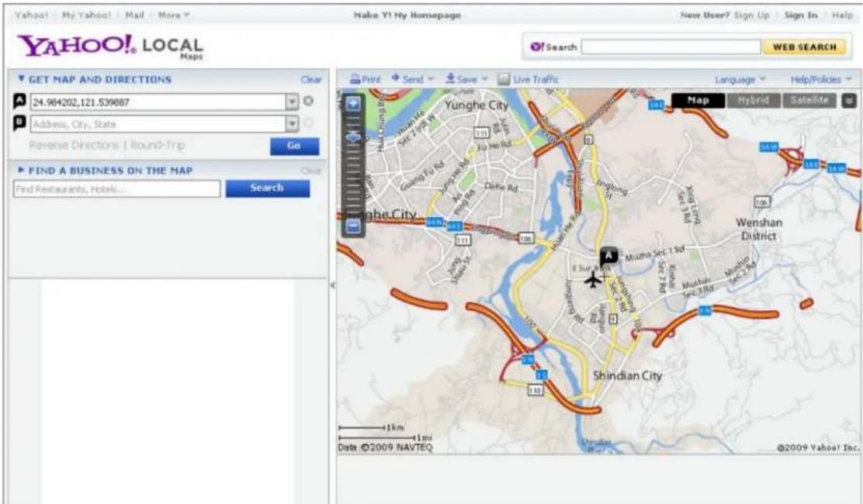Viewport: 863px width, 504px height.
Task: Click the Find Restaurants, Hotels input
Action: click(116, 188)
